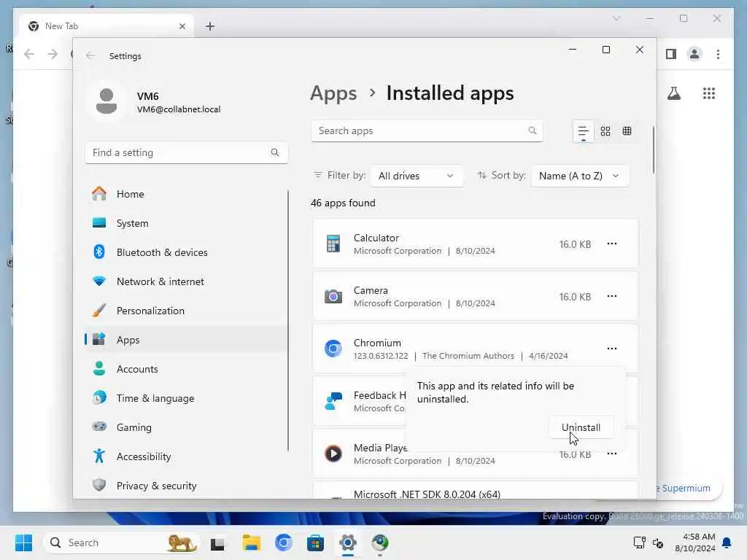Image resolution: width=747 pixels, height=560 pixels.
Task: Switch to list view layout
Action: [583, 131]
